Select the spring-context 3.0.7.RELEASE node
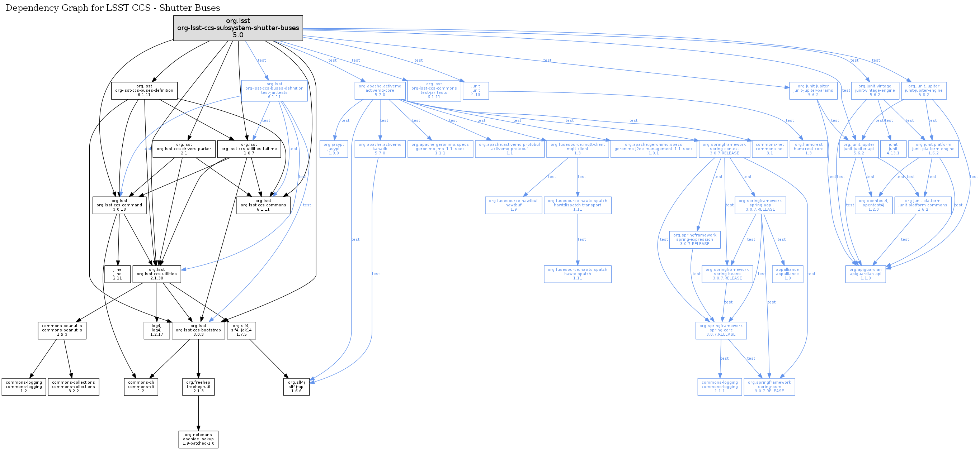The width and height of the screenshot is (980, 450). coord(724,149)
